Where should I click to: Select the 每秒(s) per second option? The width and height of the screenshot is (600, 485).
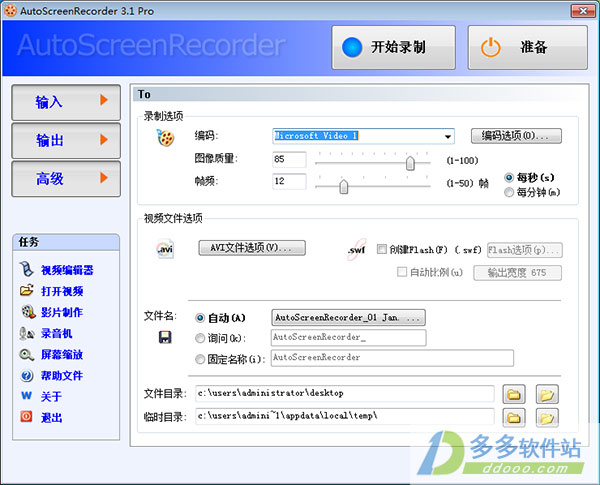[509, 178]
